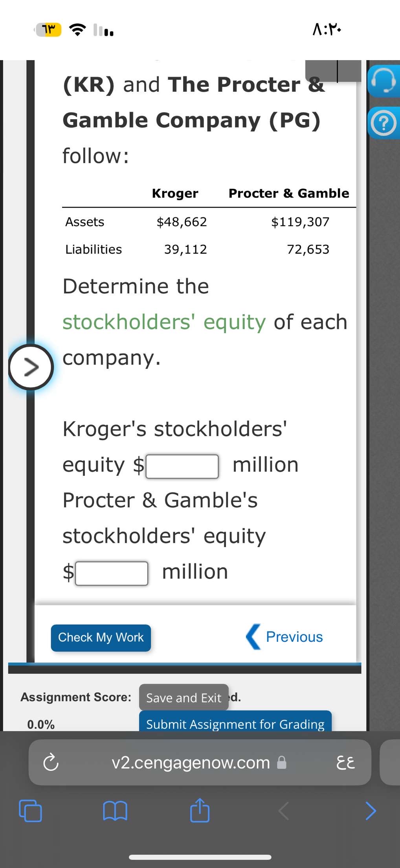Tap the Save and Exit button

[183, 697]
